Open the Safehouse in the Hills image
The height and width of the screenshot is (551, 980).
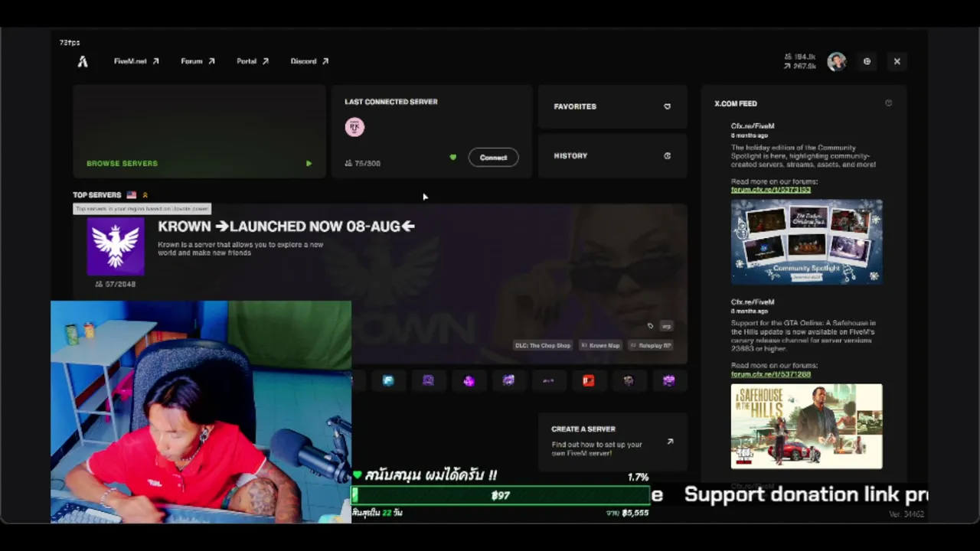[806, 426]
